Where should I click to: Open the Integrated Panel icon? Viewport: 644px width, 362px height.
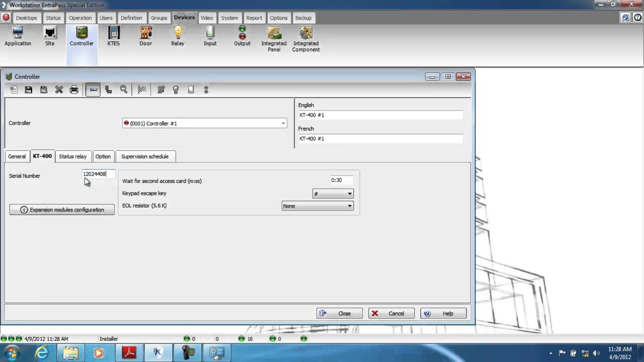coord(274,39)
